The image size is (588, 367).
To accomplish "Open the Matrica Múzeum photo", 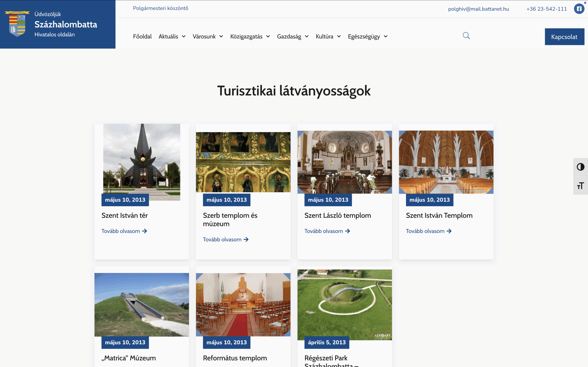I will [x=142, y=304].
